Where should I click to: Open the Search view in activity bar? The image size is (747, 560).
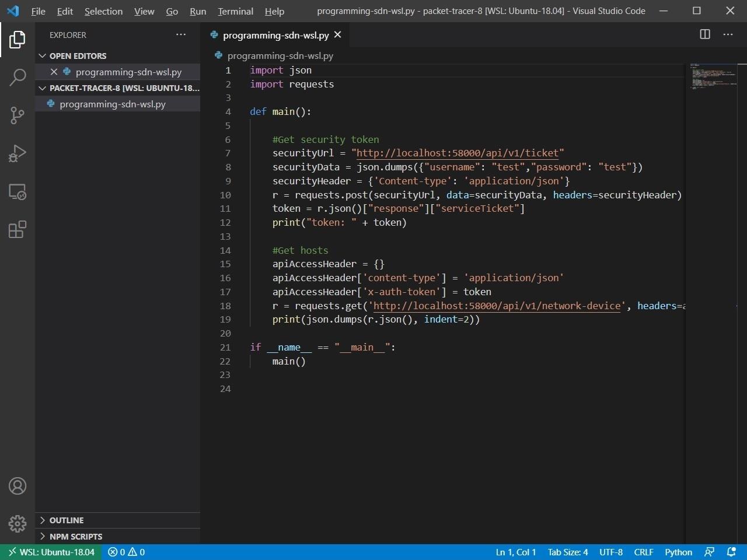coord(18,77)
